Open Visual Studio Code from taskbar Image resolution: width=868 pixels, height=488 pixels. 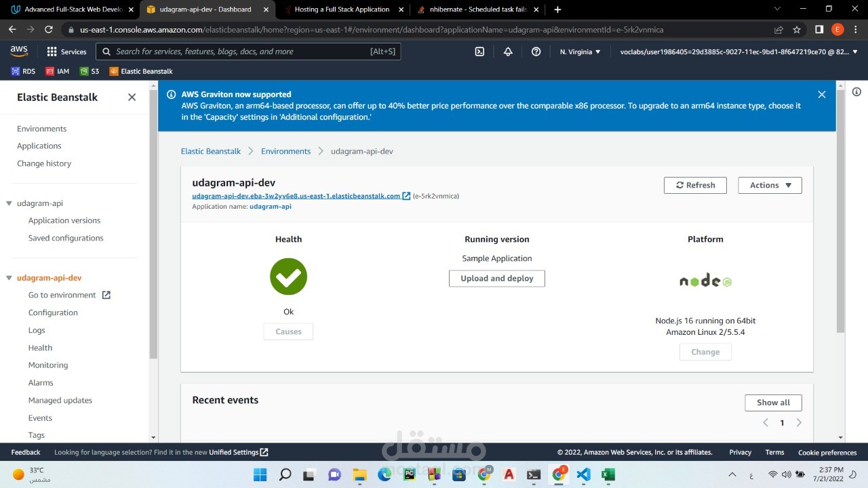click(x=583, y=474)
